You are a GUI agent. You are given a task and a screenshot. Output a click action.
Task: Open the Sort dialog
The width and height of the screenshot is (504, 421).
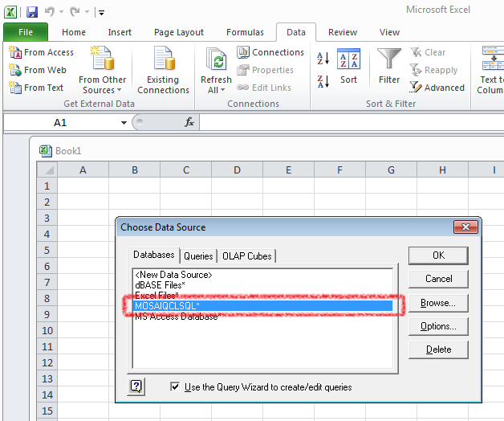pyautogui.click(x=349, y=67)
